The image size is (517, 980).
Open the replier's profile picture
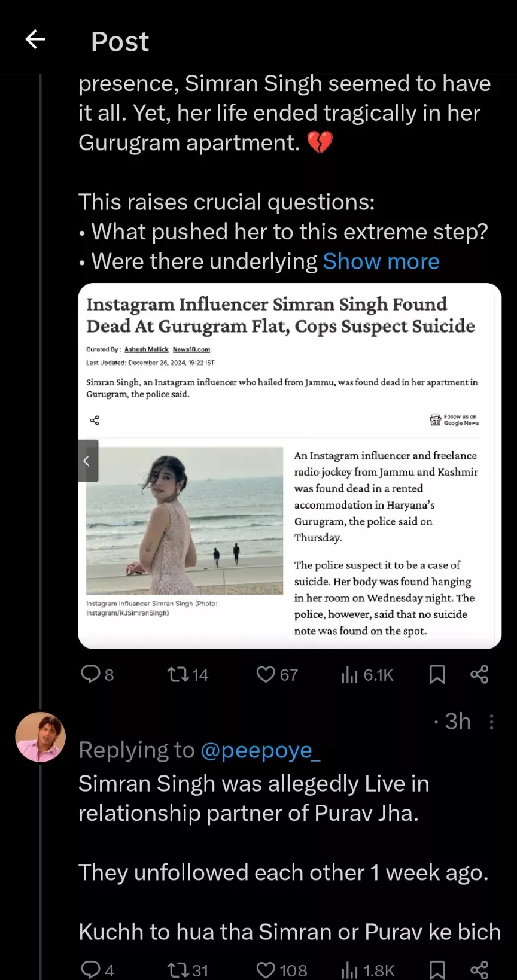pyautogui.click(x=40, y=736)
